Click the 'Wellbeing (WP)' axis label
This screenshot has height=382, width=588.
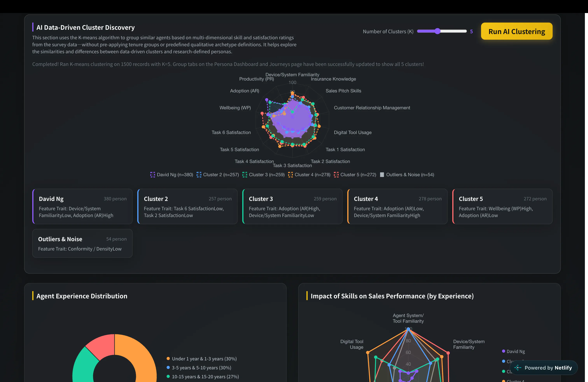click(235, 108)
